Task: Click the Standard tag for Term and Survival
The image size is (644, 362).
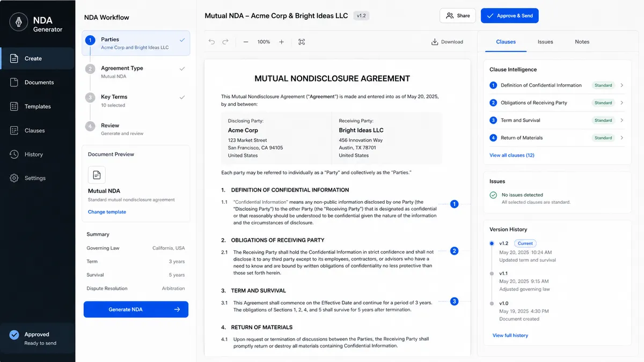Action: (603, 120)
